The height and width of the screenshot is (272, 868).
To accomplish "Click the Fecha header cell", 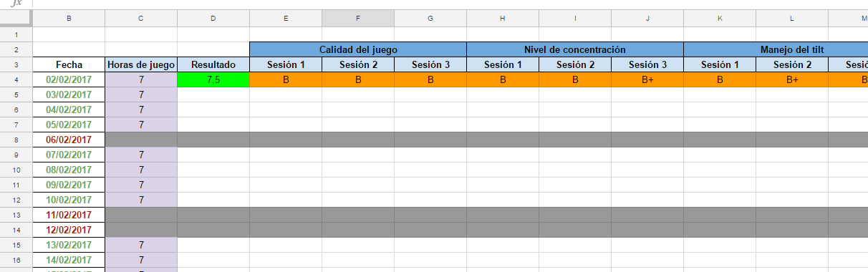I will point(69,64).
